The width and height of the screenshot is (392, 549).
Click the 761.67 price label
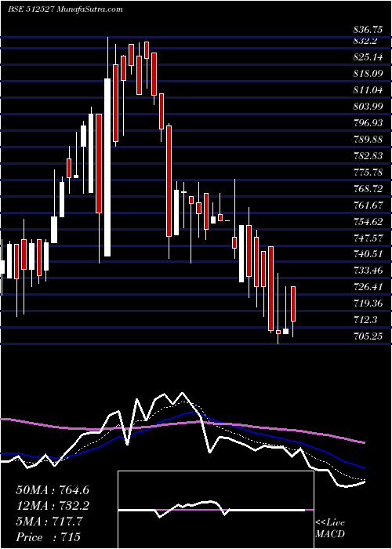(369, 205)
